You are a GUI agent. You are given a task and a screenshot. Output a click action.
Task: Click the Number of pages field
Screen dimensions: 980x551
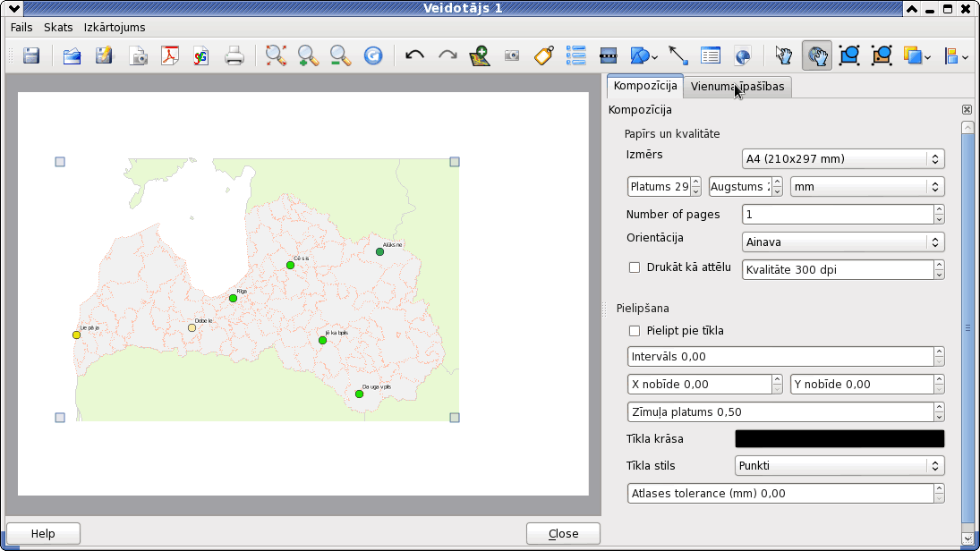[x=843, y=215]
